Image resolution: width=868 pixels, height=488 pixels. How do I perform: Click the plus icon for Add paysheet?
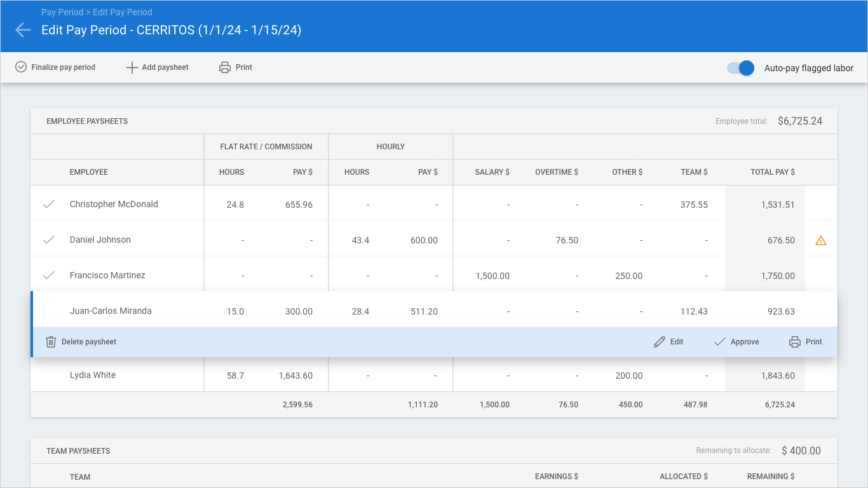(132, 67)
